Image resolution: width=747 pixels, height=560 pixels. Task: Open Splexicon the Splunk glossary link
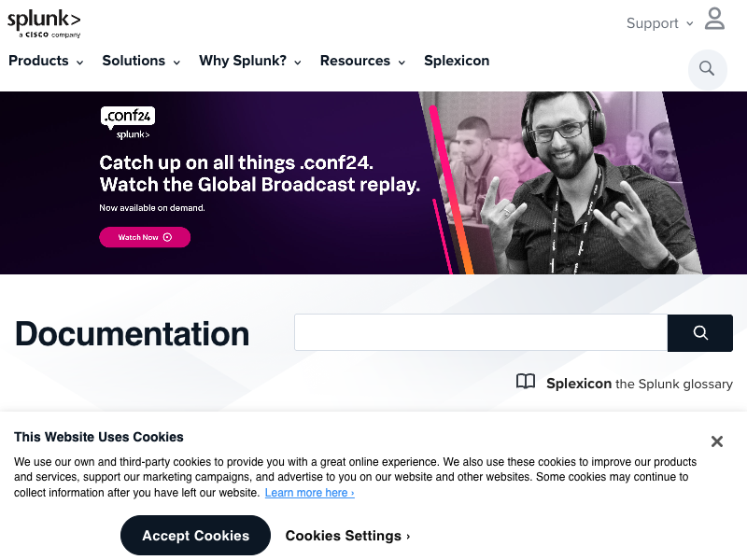[639, 384]
